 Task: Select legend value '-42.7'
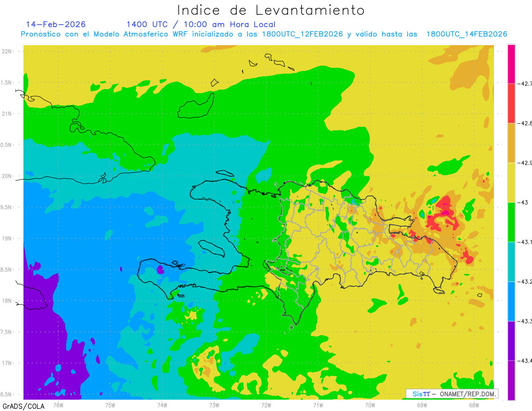pos(524,83)
